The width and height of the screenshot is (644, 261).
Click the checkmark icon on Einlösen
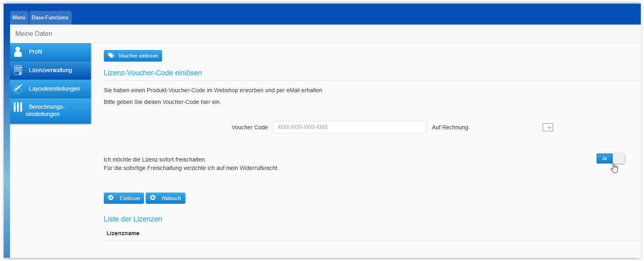[111, 198]
